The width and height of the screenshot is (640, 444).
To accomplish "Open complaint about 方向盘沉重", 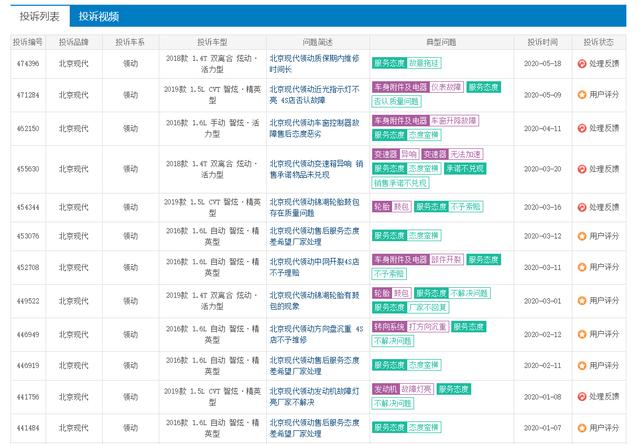I will (316, 334).
